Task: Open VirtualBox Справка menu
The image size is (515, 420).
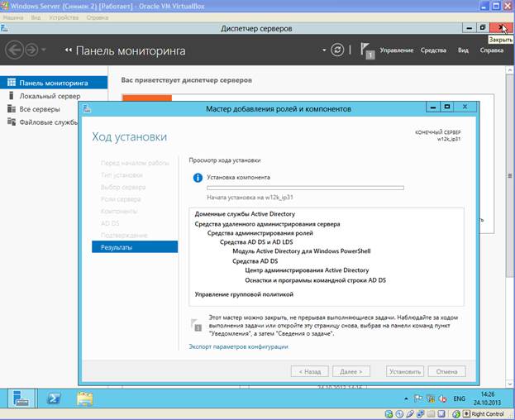Action: point(98,17)
